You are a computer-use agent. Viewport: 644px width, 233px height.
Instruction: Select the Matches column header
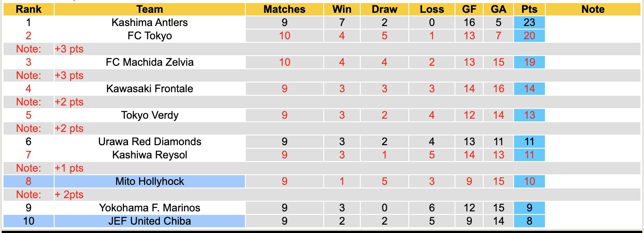point(284,9)
